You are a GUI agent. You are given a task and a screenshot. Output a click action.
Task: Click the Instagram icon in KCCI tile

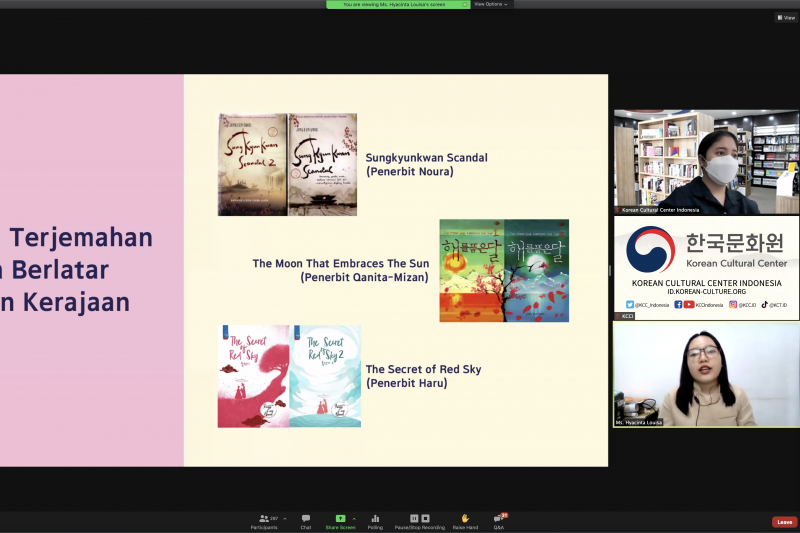pyautogui.click(x=733, y=304)
